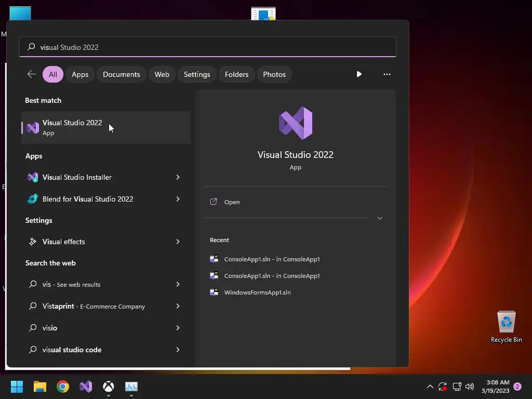Choose the Vistaprint web suggestion
Viewport: 532px width, 399px height.
105,306
